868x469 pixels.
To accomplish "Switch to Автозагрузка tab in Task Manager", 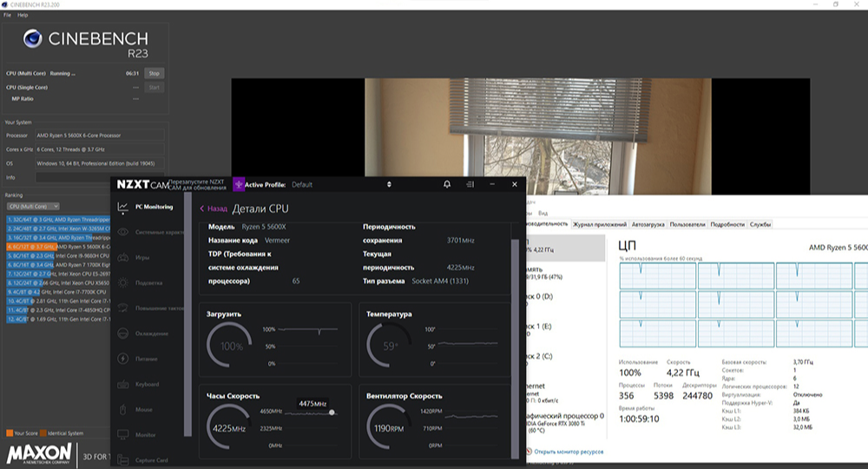I will pyautogui.click(x=648, y=224).
